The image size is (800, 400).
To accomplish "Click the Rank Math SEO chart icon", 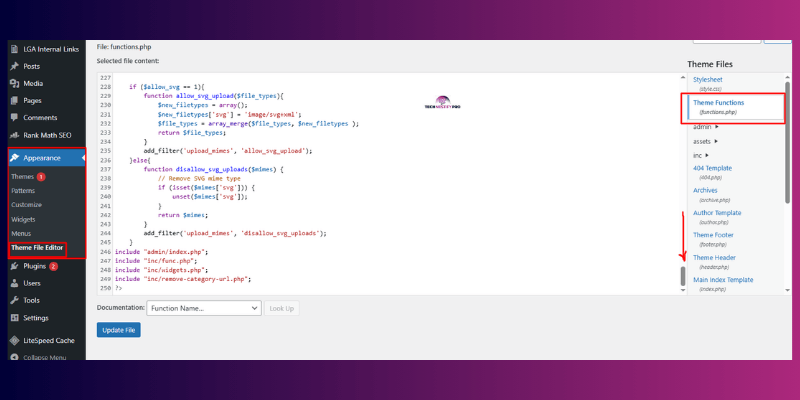I will click(14, 136).
